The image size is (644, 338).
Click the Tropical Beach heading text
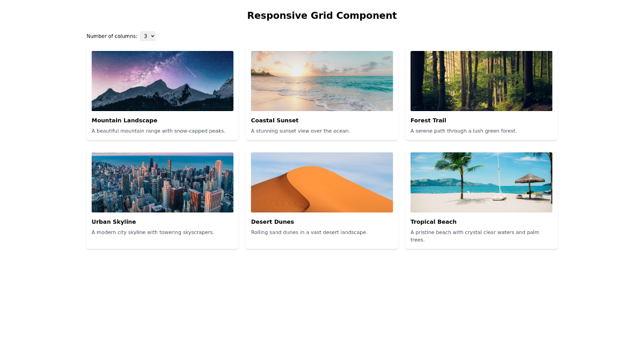[433, 222]
